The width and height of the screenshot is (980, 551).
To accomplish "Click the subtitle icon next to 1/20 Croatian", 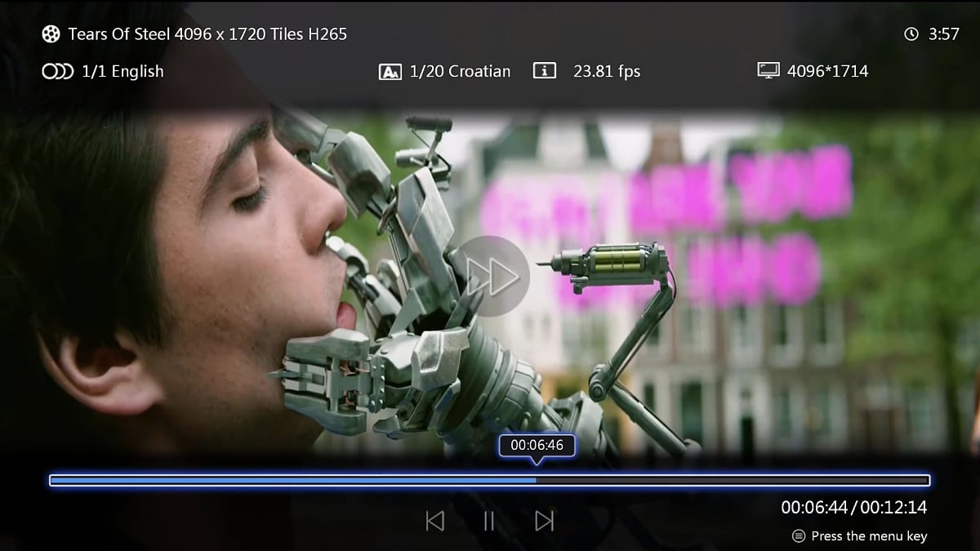I will click(390, 71).
